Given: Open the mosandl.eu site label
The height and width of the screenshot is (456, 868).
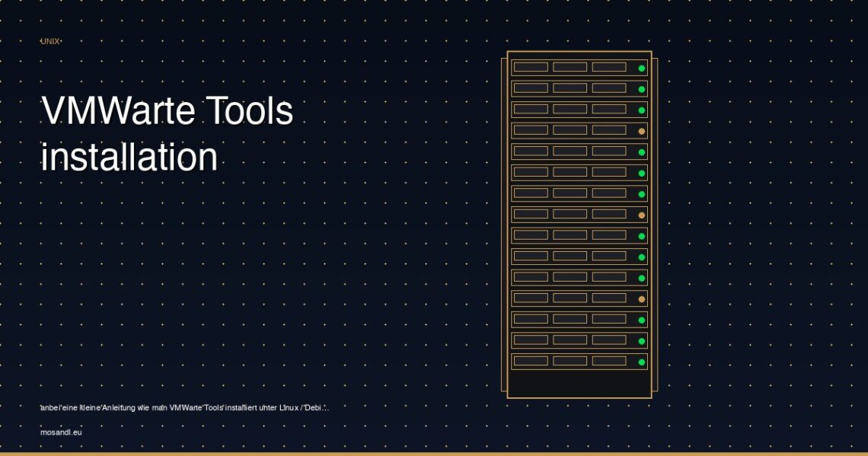Looking at the screenshot, I should coord(61,432).
